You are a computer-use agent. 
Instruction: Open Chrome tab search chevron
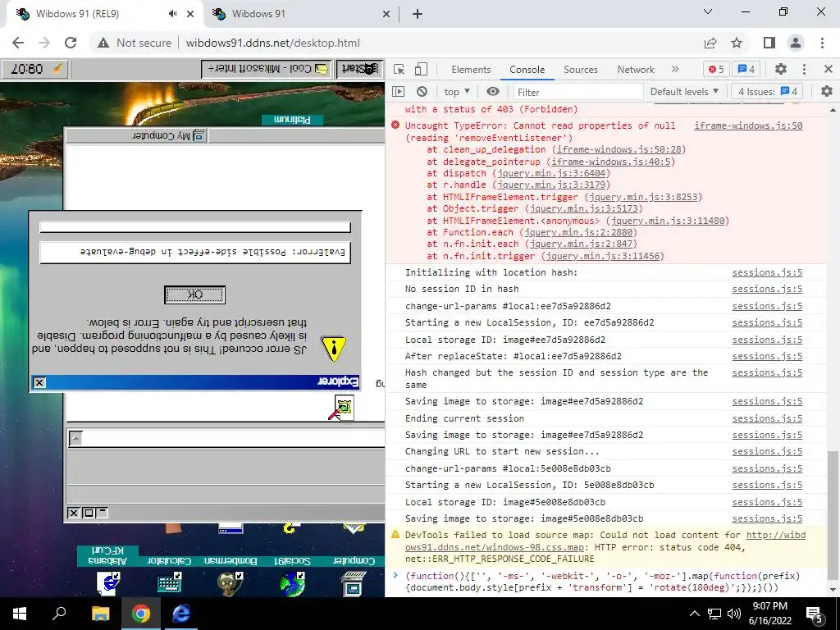click(708, 11)
